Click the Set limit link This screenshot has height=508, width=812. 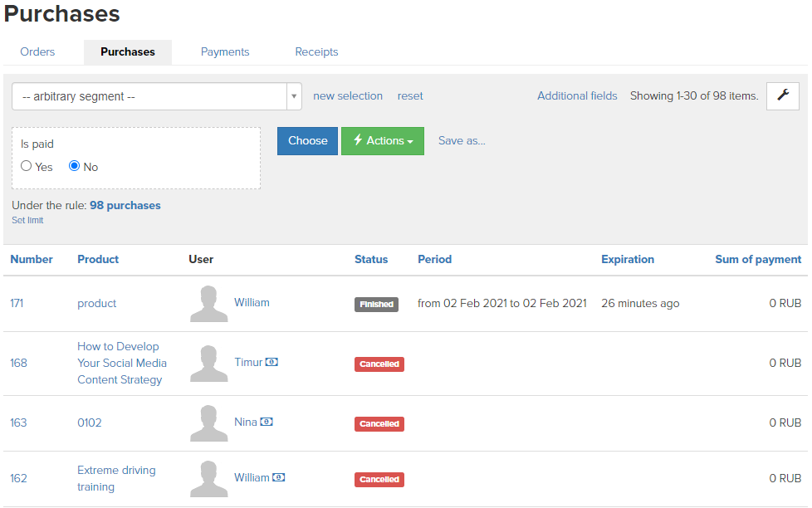pyautogui.click(x=27, y=220)
